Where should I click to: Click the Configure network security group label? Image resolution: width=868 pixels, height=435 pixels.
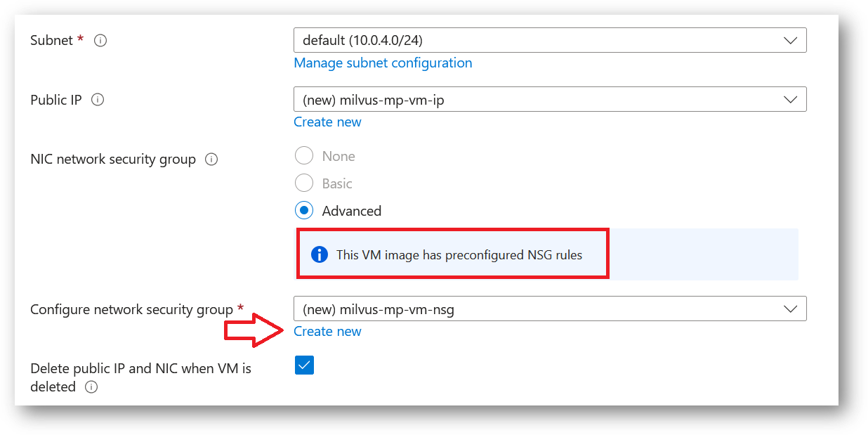131,310
